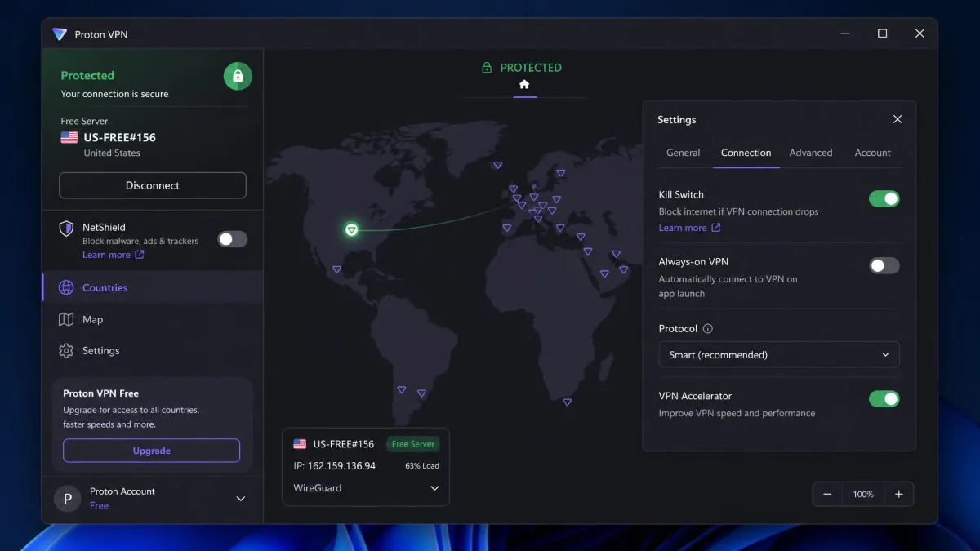Click the 100% zoom level value
The image size is (980, 551).
pyautogui.click(x=863, y=494)
